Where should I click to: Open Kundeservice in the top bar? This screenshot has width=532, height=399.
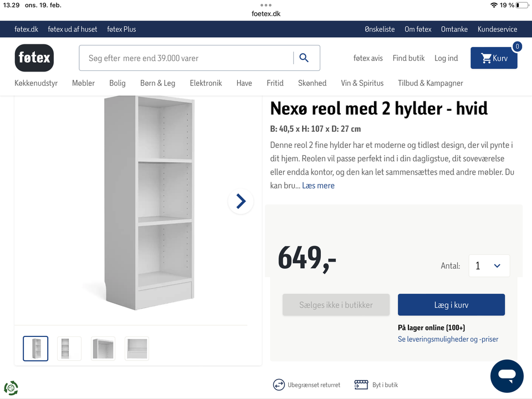(x=497, y=29)
